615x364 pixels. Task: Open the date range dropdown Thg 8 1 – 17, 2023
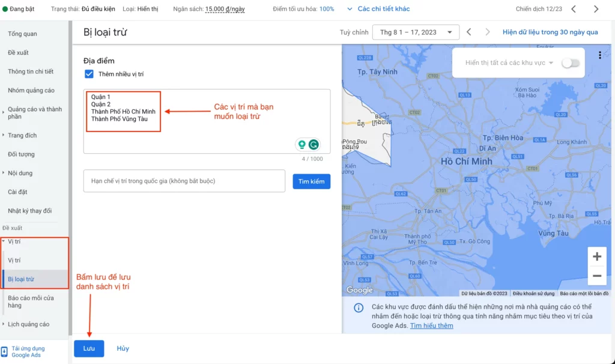pyautogui.click(x=416, y=32)
